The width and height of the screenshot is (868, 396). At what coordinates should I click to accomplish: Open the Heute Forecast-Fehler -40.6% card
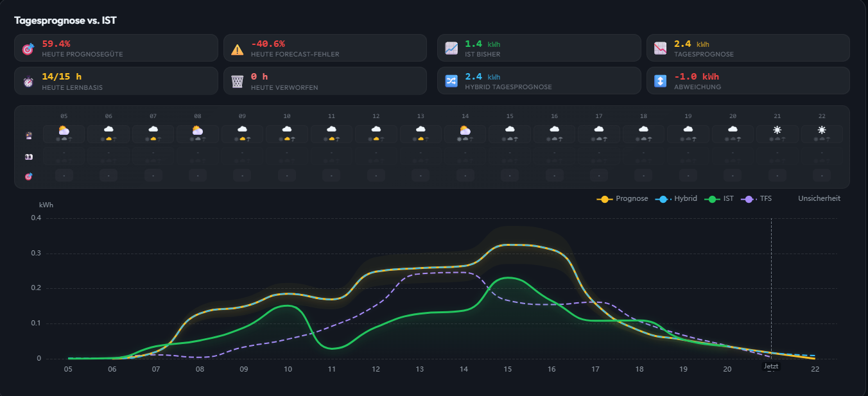coord(325,47)
